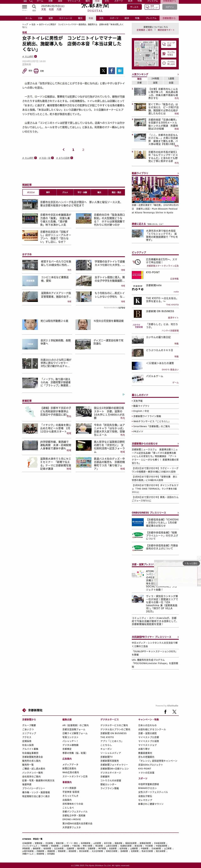The height and width of the screenshot is (868, 201).
Task: Play the 梅花祭 video thumbnail
Action: click(155, 190)
